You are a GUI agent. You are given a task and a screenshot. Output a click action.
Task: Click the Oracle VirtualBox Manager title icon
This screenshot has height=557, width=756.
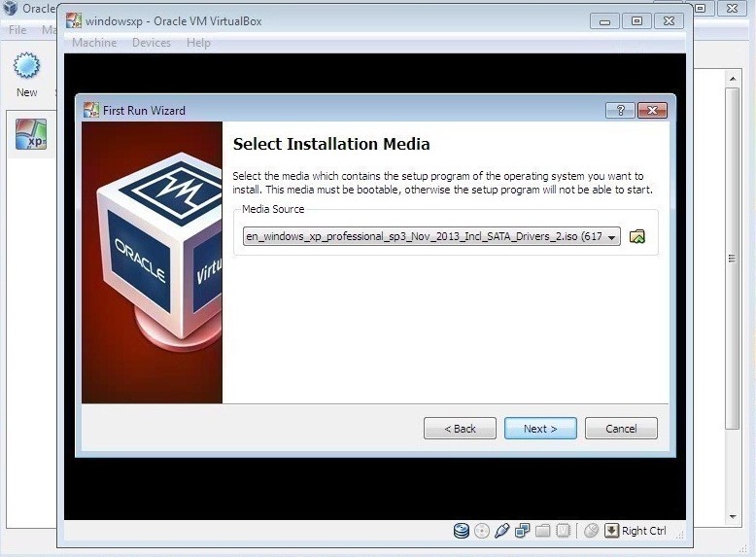[x=9, y=8]
